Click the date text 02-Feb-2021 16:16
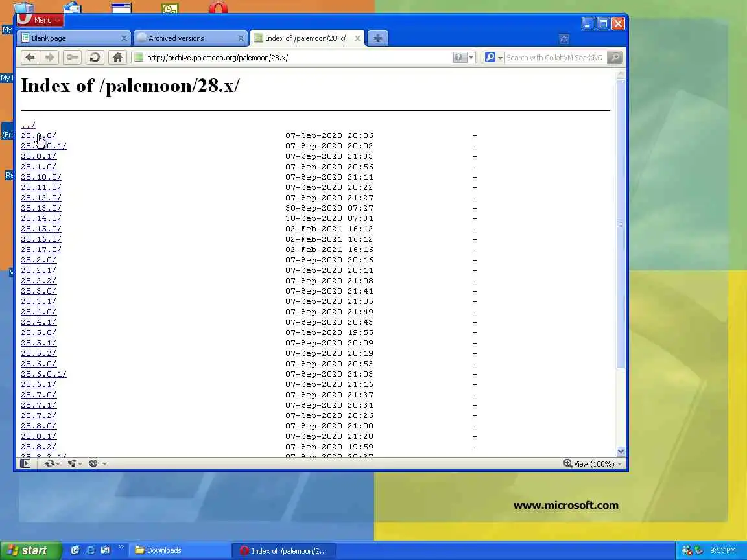Screen dimensions: 747x560 tap(329, 250)
